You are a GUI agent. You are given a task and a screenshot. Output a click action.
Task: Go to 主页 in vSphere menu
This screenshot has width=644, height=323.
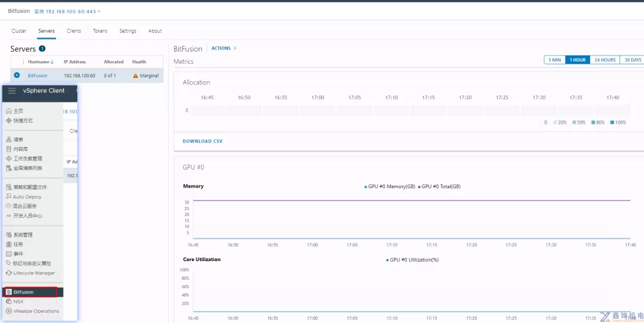[x=15, y=111]
